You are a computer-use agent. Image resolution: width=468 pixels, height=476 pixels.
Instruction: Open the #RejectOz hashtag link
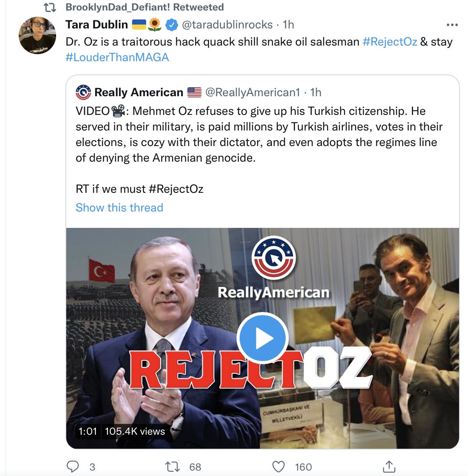(x=390, y=42)
